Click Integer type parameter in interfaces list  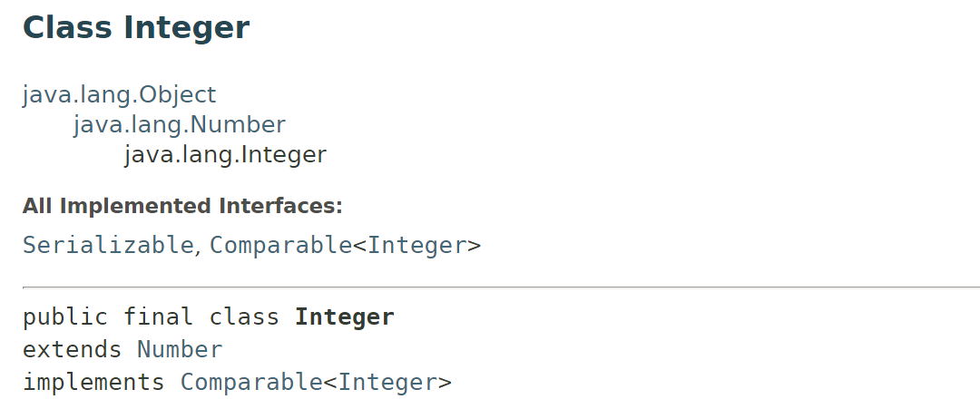click(416, 245)
